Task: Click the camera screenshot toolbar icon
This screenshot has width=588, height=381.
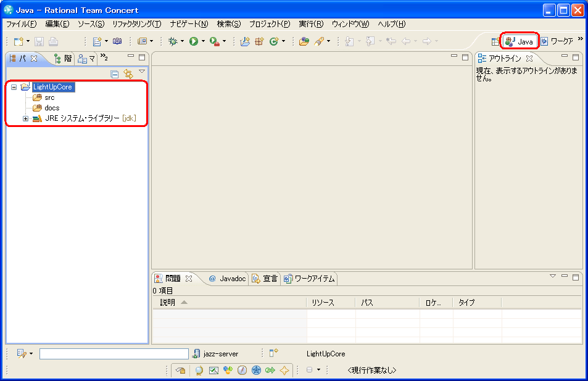Action: tap(117, 41)
